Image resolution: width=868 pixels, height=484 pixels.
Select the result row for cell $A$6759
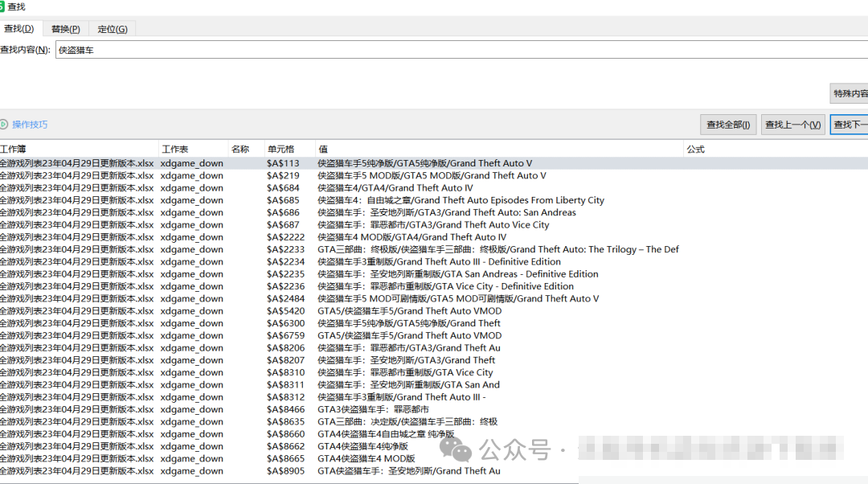point(434,335)
